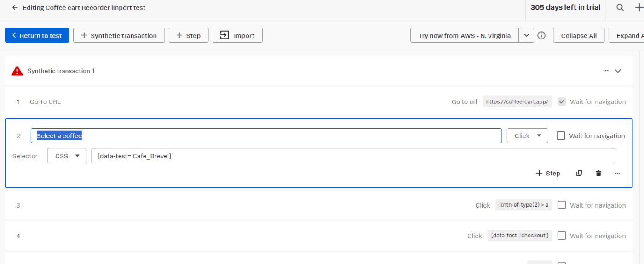Check Wait for navigation for step 3

point(562,205)
